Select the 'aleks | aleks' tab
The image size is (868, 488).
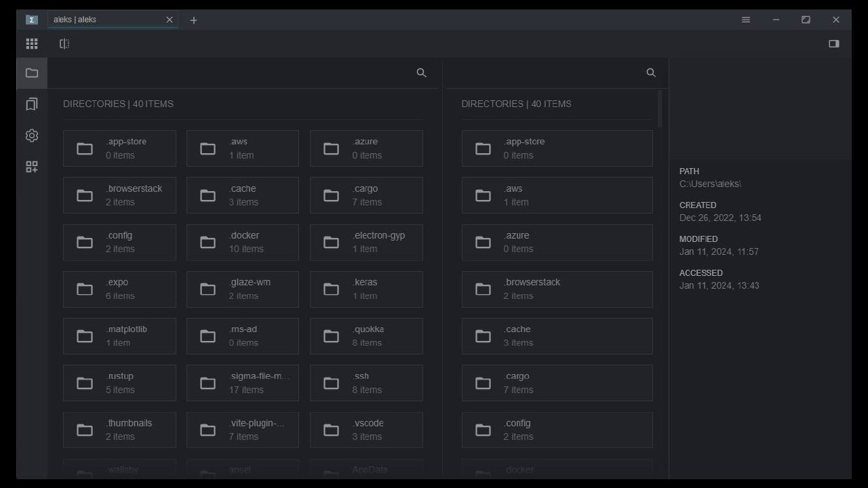102,20
